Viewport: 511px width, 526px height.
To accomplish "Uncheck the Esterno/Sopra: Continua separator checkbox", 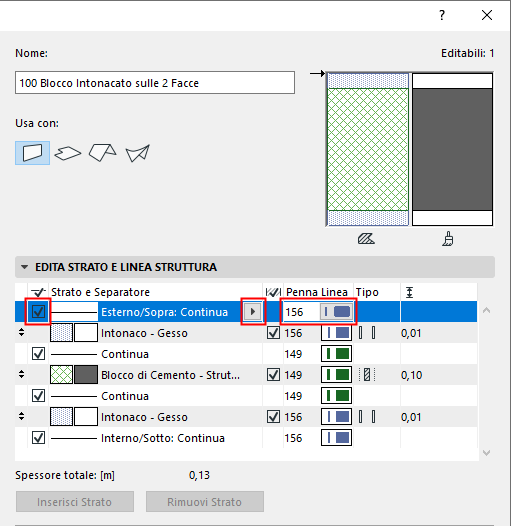I will click(38, 312).
